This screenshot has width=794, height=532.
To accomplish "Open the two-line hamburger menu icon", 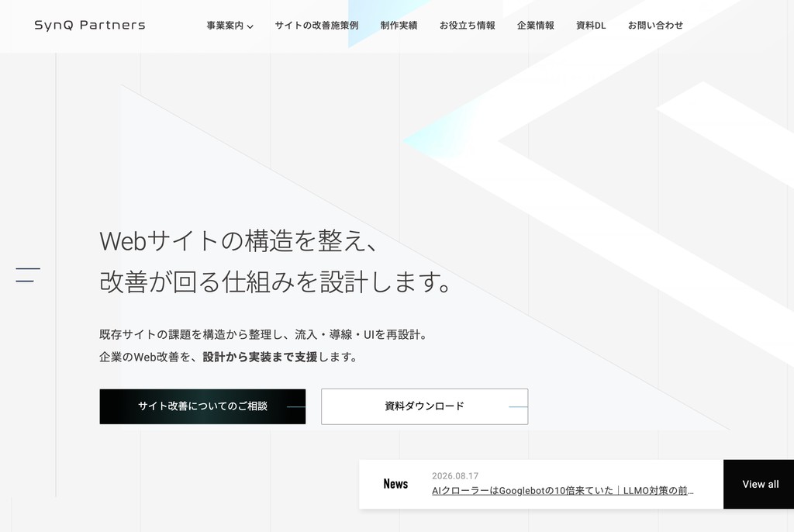I will coord(28,275).
